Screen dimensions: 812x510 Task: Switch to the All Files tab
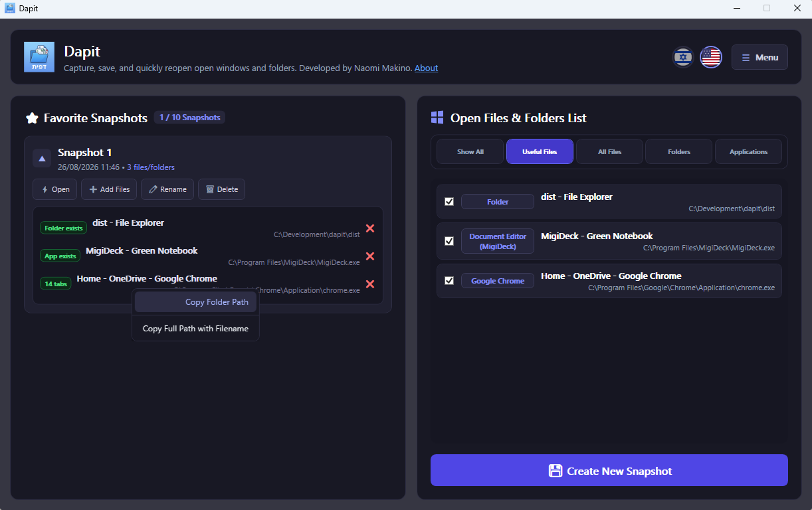[x=609, y=151]
